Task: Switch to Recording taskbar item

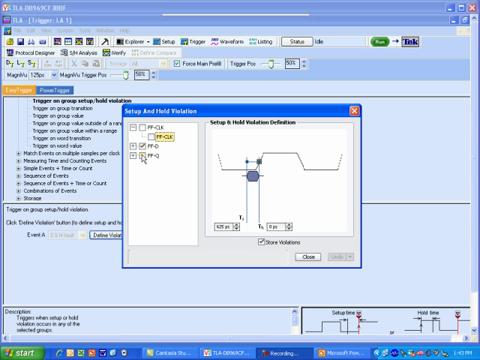Action: click(x=284, y=353)
